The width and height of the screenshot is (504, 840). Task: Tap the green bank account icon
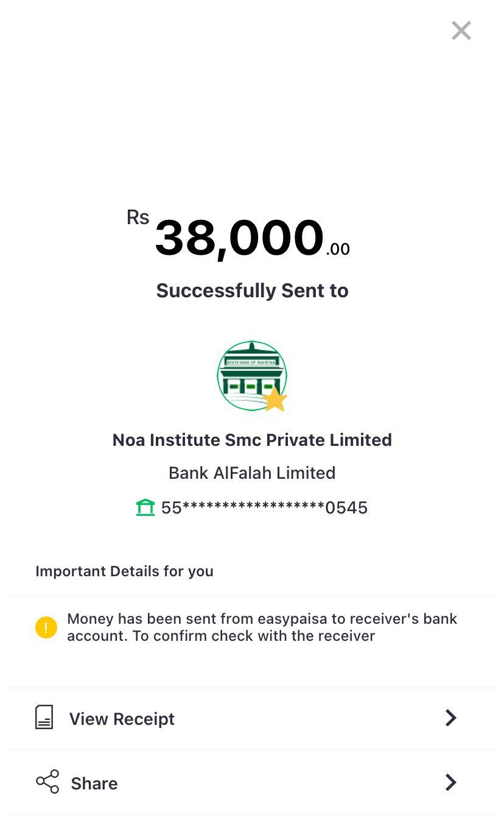(145, 507)
